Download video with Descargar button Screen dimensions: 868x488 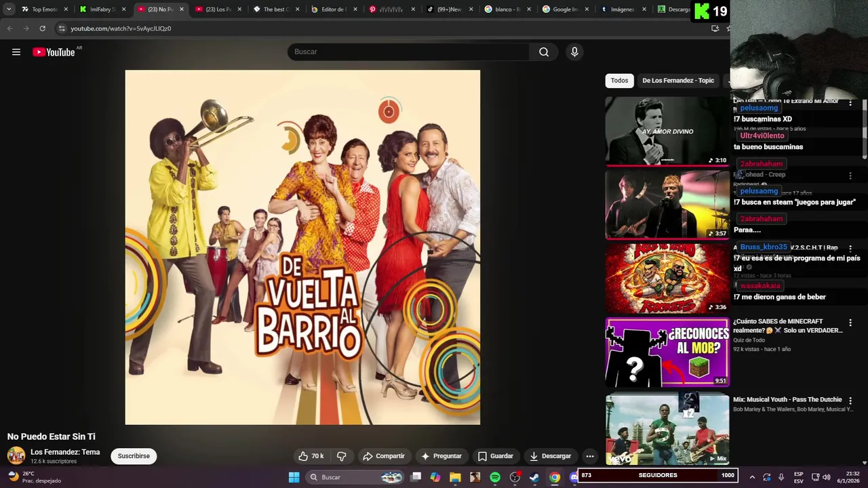[551, 456]
